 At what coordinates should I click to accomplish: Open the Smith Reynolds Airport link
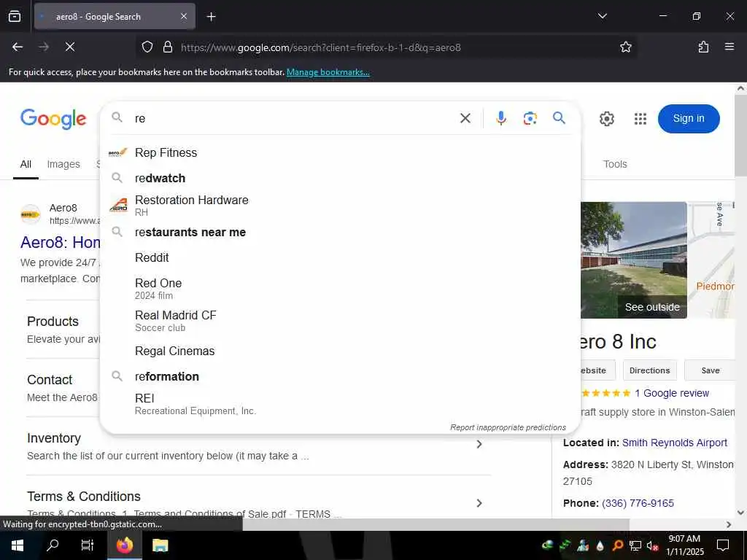tap(675, 443)
